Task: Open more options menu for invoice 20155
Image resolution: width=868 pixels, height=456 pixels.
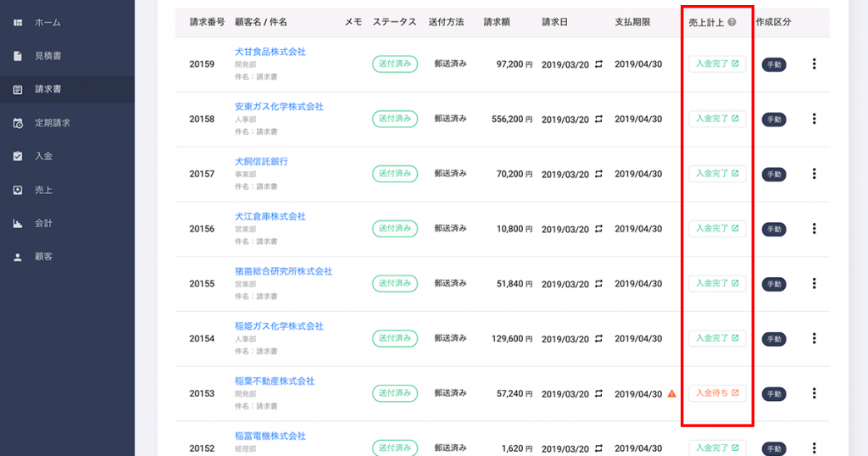Action: click(814, 283)
